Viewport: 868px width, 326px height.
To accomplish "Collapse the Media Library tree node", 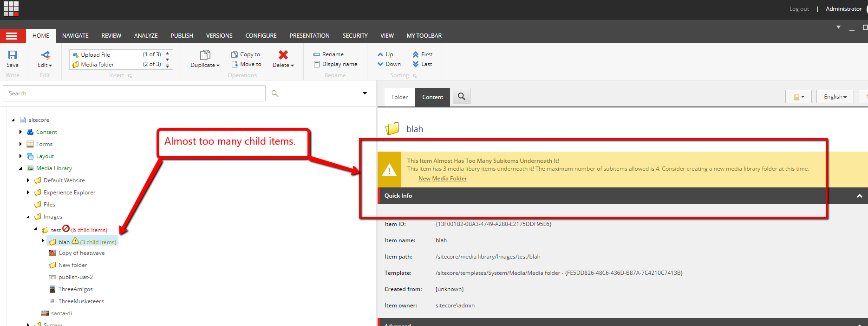I will pyautogui.click(x=20, y=168).
